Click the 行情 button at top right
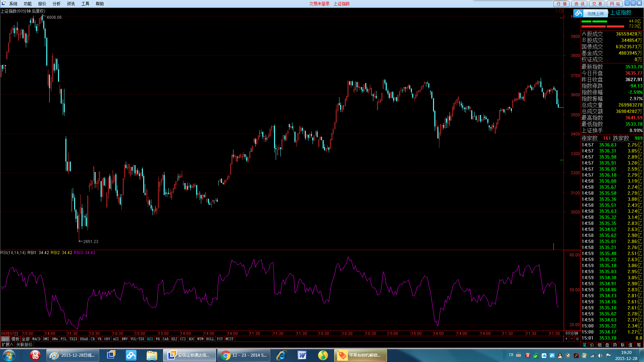Image resolution: width=644 pixels, height=362 pixels. [561, 4]
